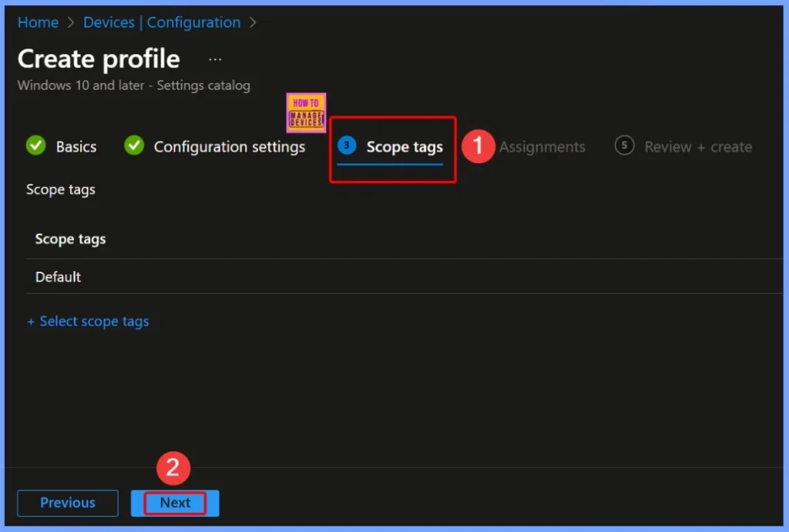
Task: Click the green checkmark icon next to Basics
Action: [35, 146]
